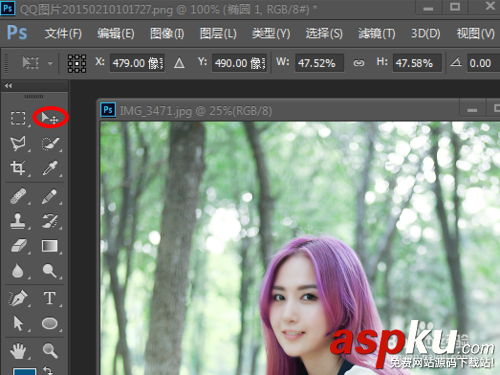The width and height of the screenshot is (500, 375).
Task: Swap foreground and background colors
Action: (x=48, y=370)
